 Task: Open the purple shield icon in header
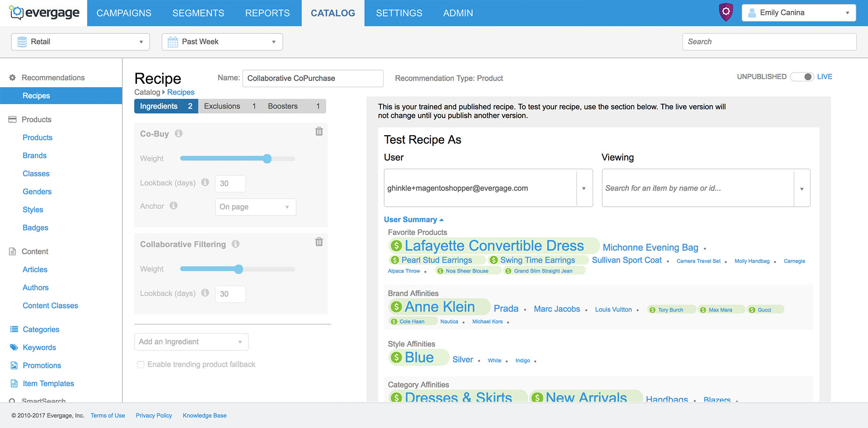(726, 12)
